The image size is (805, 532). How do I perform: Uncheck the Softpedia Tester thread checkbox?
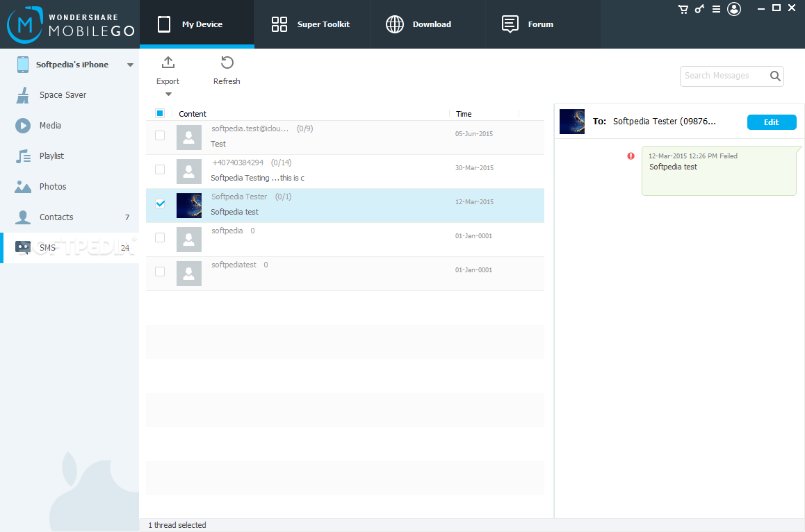tap(160, 203)
